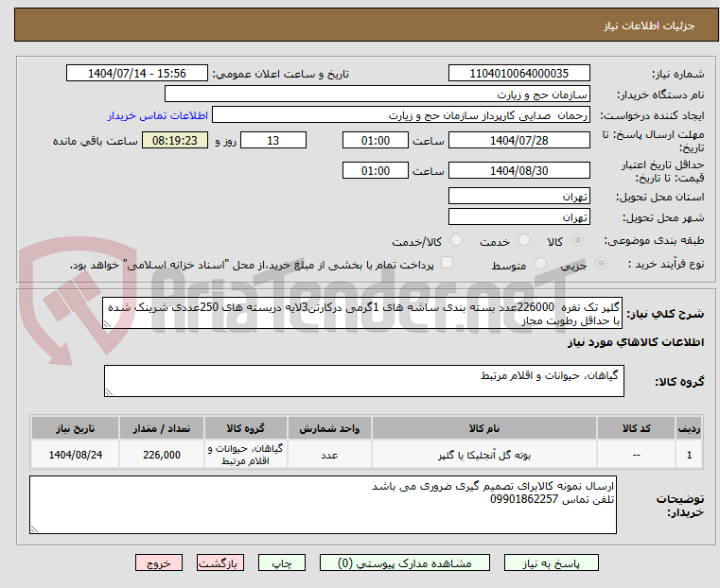
Task: Click the گروه کالا column header
Action: 246,428
